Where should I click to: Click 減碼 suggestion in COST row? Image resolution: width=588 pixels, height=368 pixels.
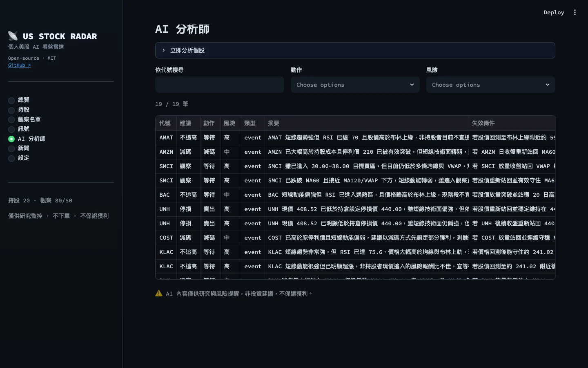click(x=188, y=238)
